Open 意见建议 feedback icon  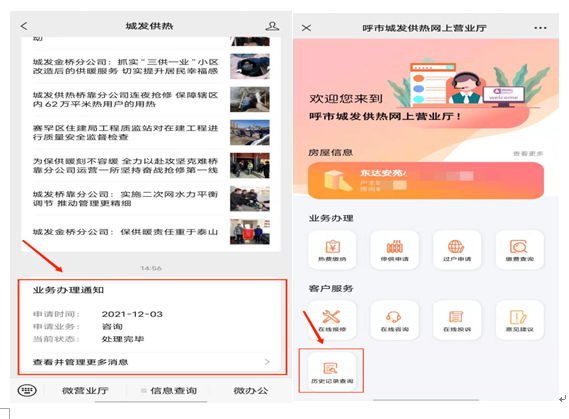(x=519, y=320)
